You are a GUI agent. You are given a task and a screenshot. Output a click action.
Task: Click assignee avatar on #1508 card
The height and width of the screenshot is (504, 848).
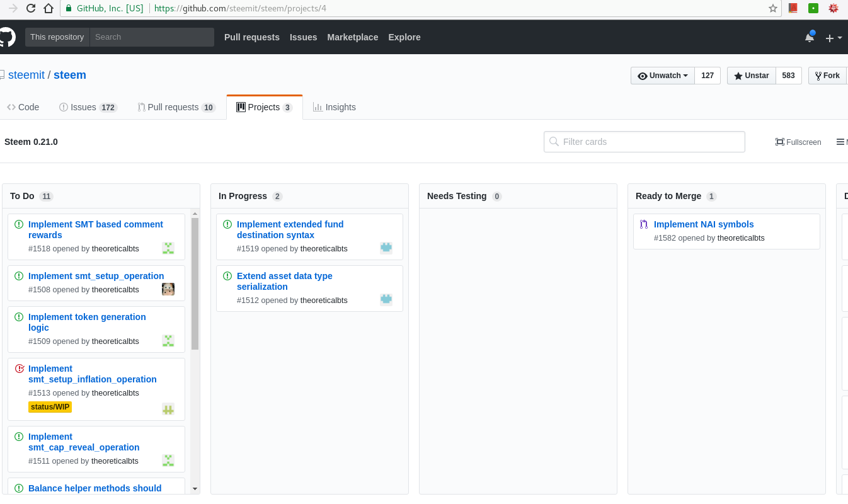point(168,289)
